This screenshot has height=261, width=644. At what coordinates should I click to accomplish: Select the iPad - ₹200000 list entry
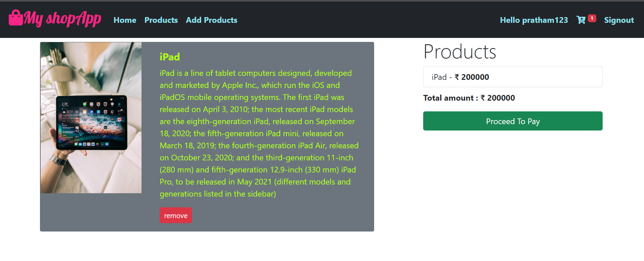pyautogui.click(x=512, y=77)
